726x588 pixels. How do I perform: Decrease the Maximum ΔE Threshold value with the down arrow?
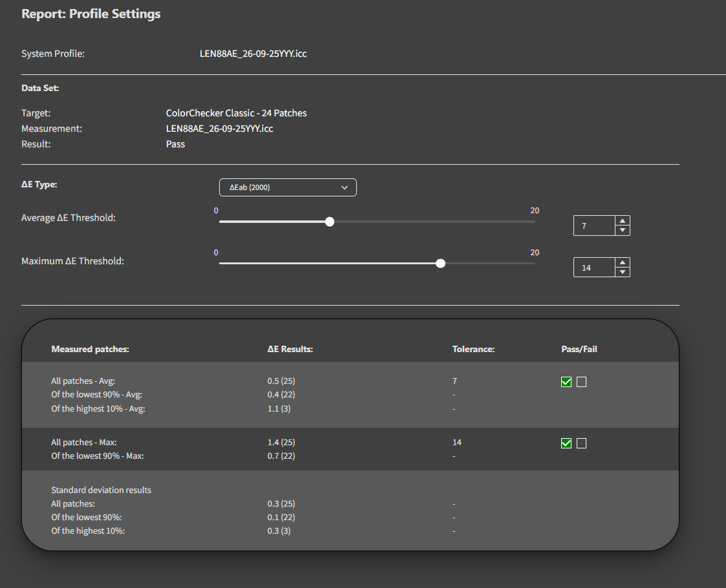[x=623, y=272]
